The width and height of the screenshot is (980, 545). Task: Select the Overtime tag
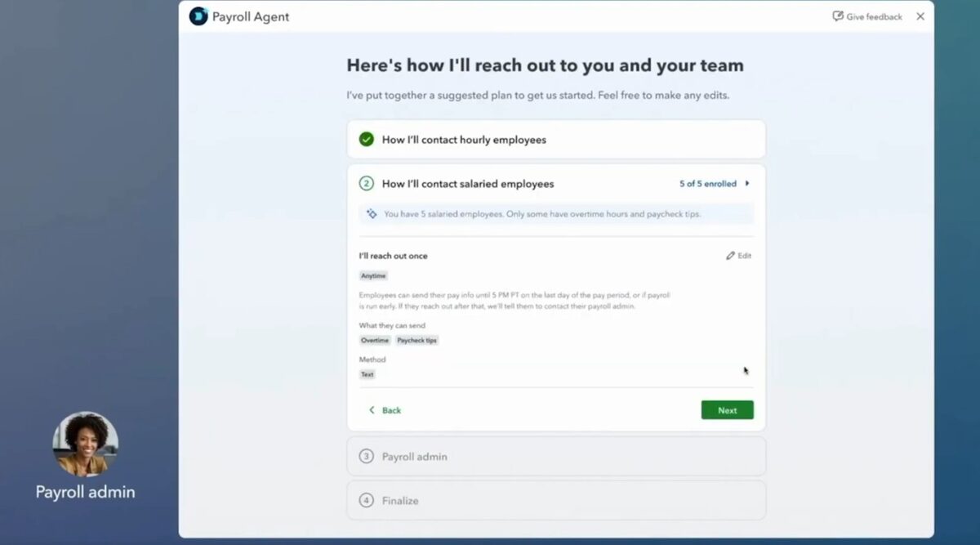(375, 340)
